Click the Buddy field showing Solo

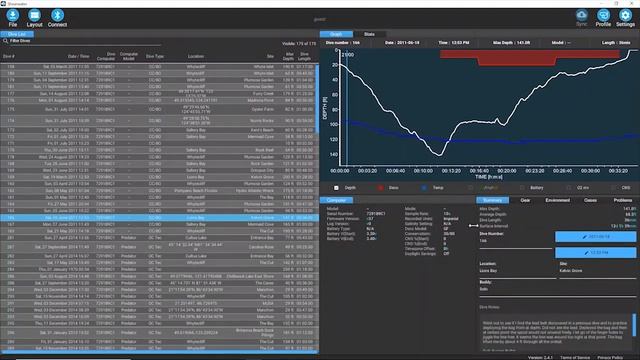pos(558,289)
